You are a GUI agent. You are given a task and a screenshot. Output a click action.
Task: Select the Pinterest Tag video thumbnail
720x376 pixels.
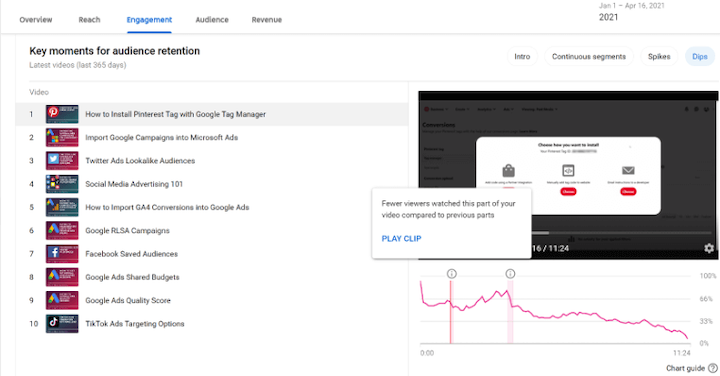[x=62, y=114]
